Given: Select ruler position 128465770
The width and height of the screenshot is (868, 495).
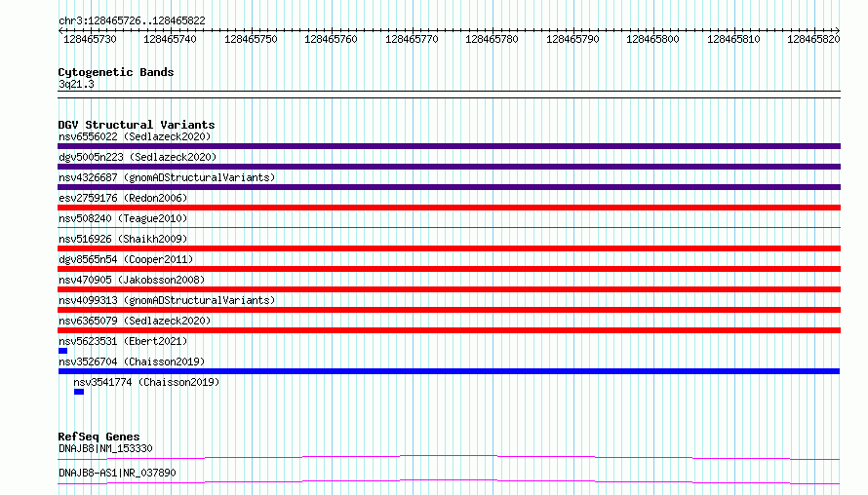Looking at the screenshot, I should 412,39.
